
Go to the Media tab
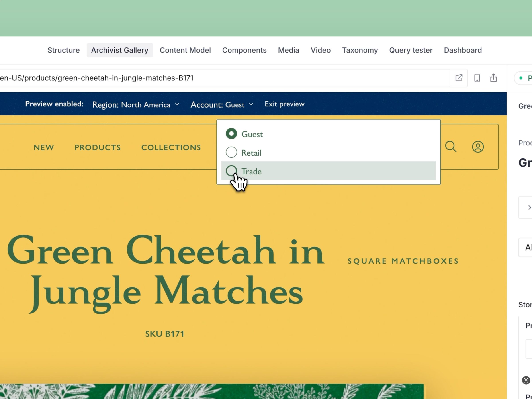click(288, 50)
